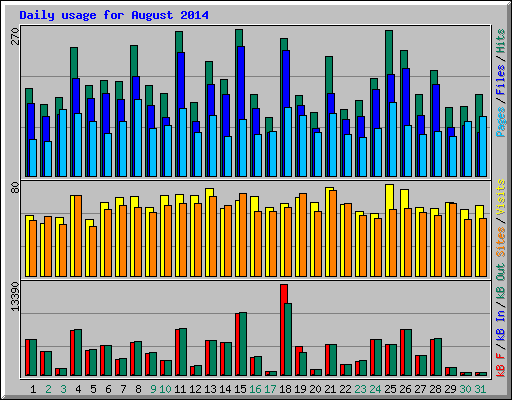Click the yellow Visits bar for day 13
Screen dimensions: 512x400
point(208,232)
